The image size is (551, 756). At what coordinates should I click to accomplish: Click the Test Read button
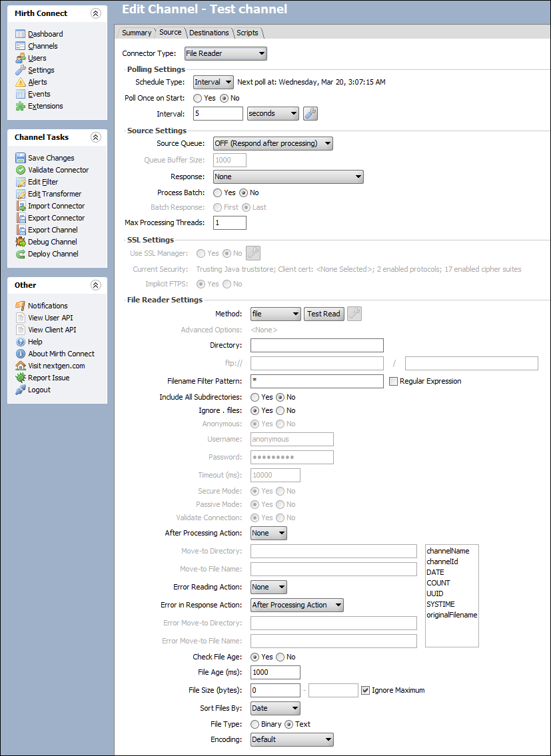pyautogui.click(x=324, y=314)
